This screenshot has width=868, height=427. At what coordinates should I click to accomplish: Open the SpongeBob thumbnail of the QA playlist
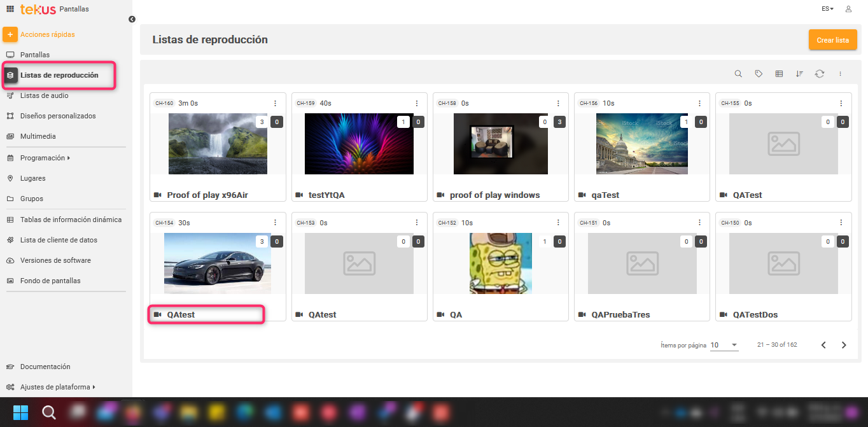tap(500, 263)
